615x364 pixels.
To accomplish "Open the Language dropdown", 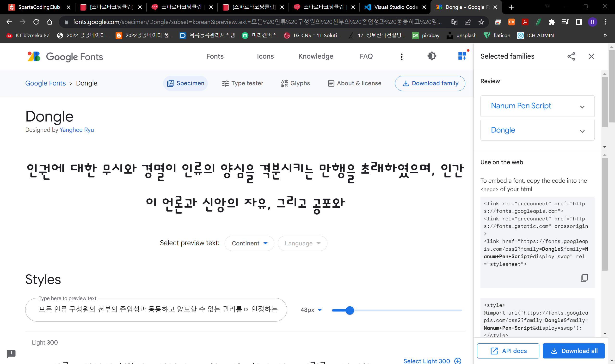I will pyautogui.click(x=302, y=243).
